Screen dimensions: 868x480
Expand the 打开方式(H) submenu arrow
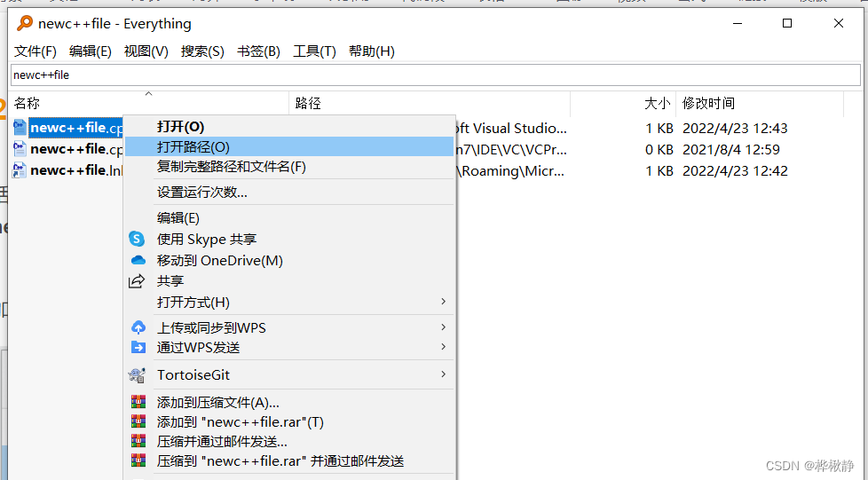[443, 301]
